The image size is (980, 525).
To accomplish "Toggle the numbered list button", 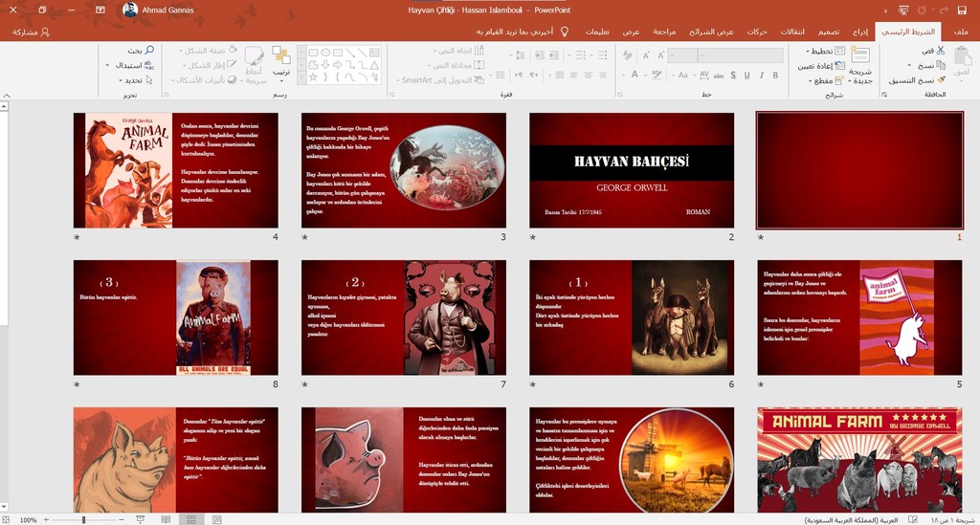I will [x=581, y=55].
